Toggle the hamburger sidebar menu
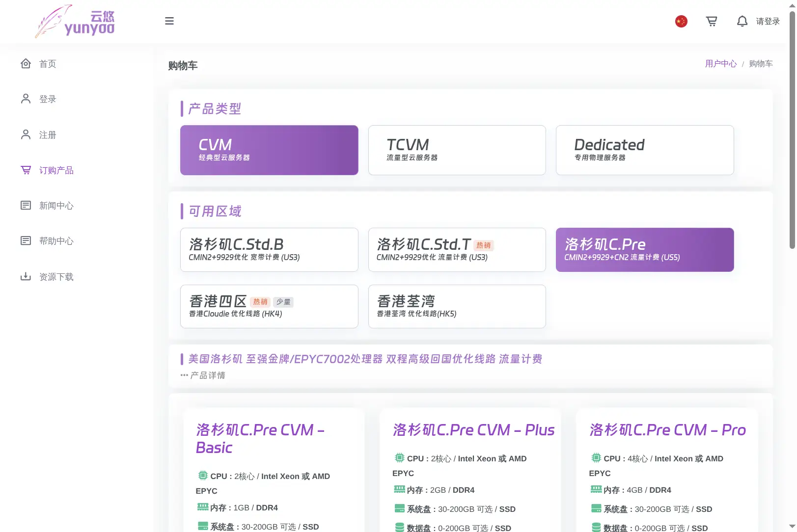The image size is (797, 532). [169, 21]
